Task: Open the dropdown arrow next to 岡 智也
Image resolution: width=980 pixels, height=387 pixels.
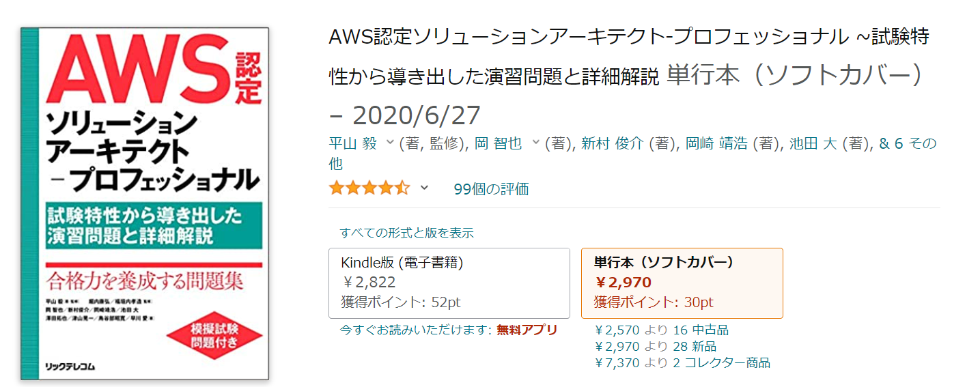Action: [535, 143]
